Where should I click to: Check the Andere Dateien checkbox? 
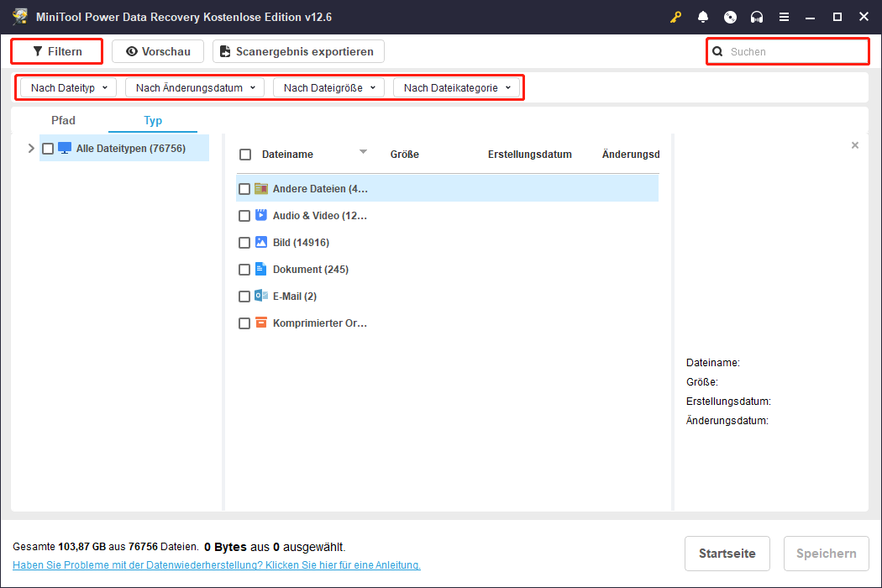tap(244, 189)
